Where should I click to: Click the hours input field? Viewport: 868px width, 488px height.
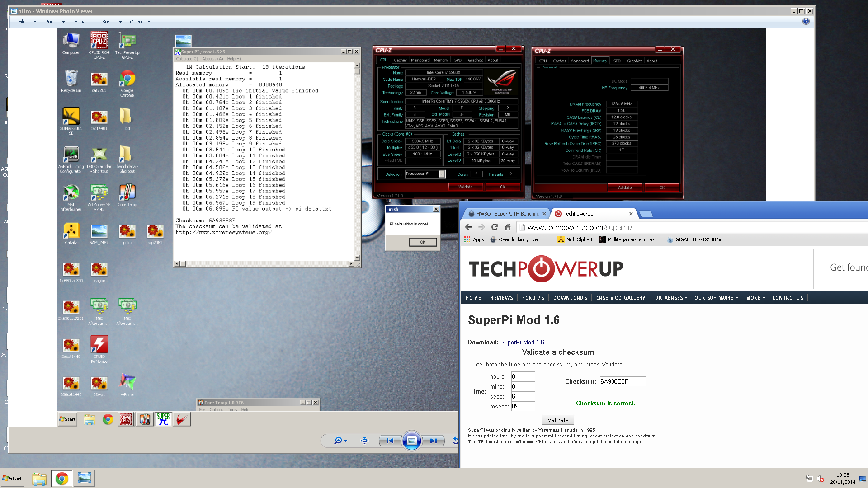tap(523, 376)
